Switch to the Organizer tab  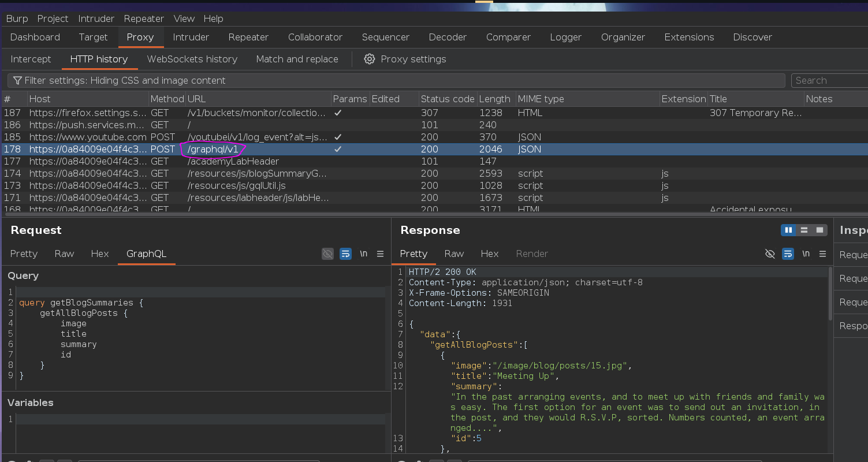pyautogui.click(x=623, y=37)
